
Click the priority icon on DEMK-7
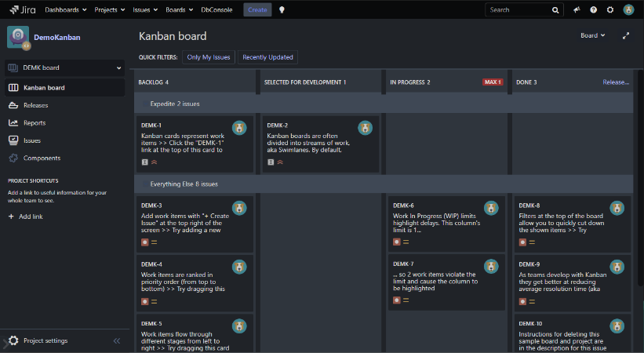click(x=406, y=300)
